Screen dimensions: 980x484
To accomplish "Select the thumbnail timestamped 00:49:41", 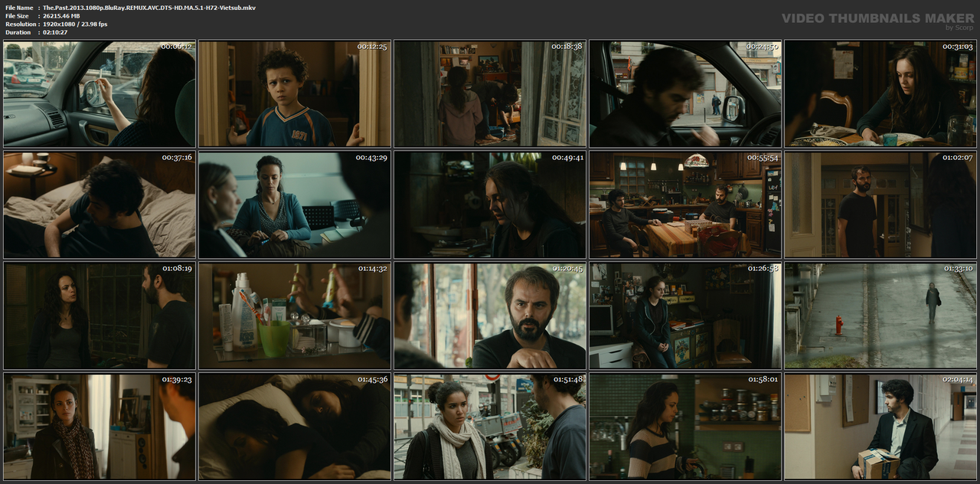I will [490, 204].
